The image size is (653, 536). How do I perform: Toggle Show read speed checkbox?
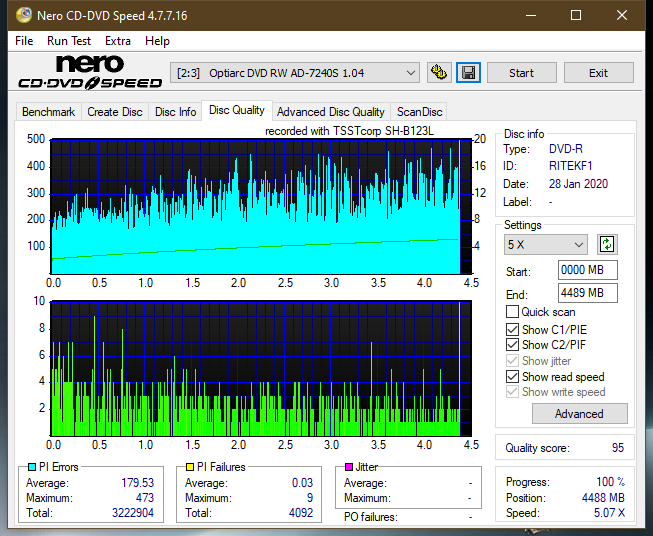(x=512, y=376)
